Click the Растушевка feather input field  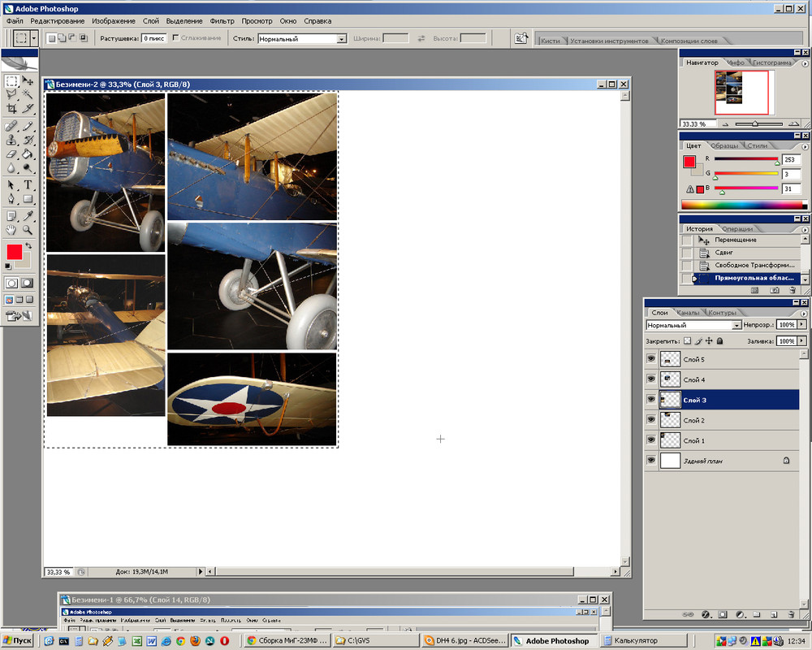(153, 38)
